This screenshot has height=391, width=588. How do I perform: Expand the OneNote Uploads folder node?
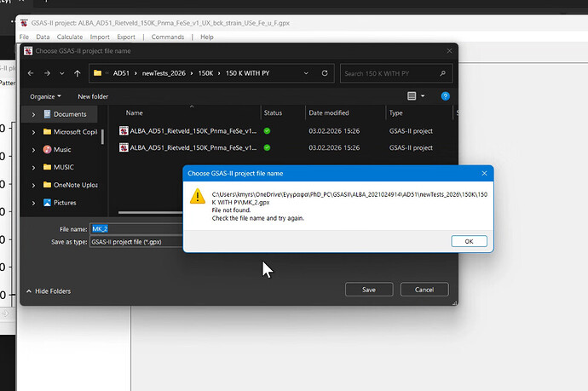coord(33,185)
